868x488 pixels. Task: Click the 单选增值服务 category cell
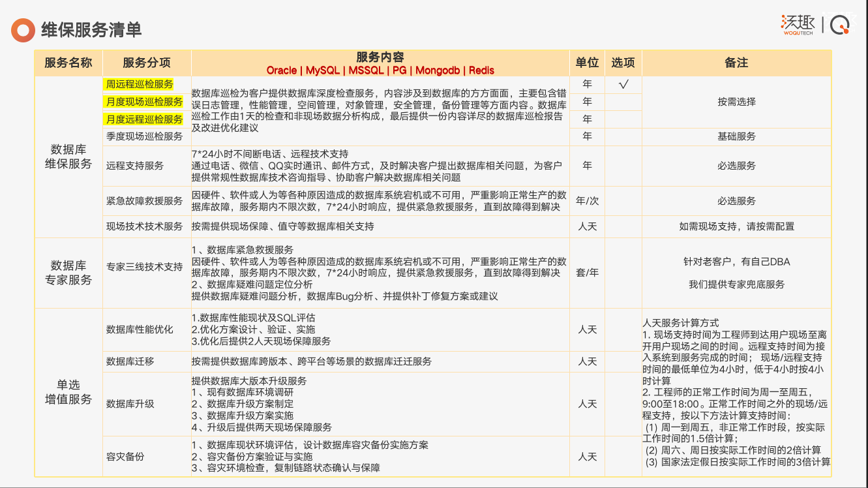tap(68, 392)
